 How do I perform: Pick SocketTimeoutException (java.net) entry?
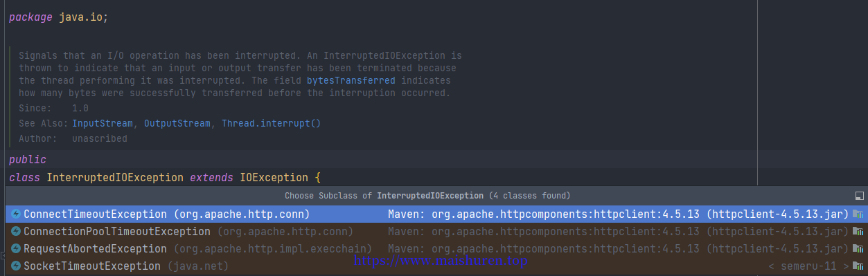(x=436, y=266)
